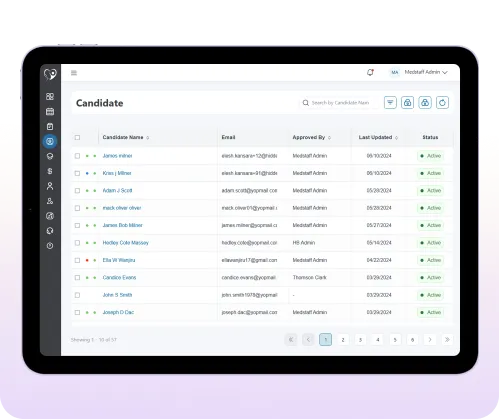
Task: Go to page 3
Action: [x=360, y=340]
